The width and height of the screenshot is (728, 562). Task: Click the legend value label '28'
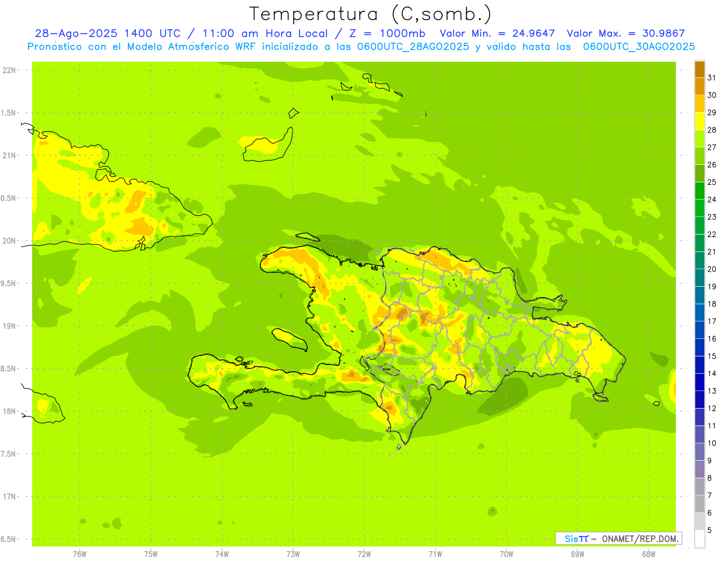[x=712, y=130]
